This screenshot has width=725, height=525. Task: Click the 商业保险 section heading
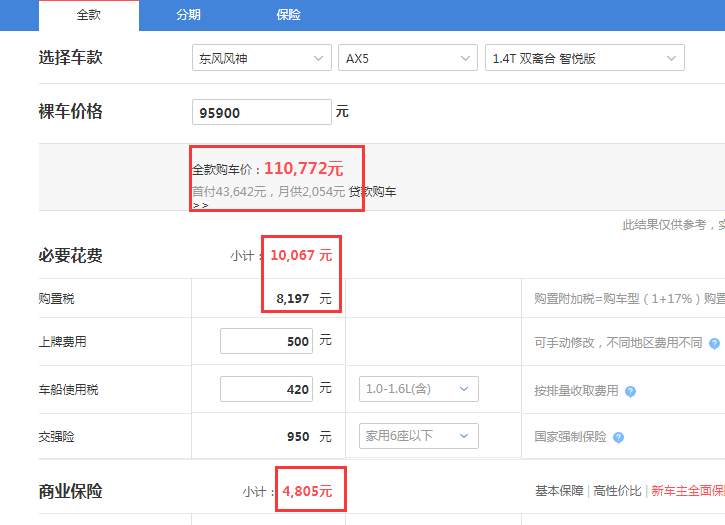(70, 491)
